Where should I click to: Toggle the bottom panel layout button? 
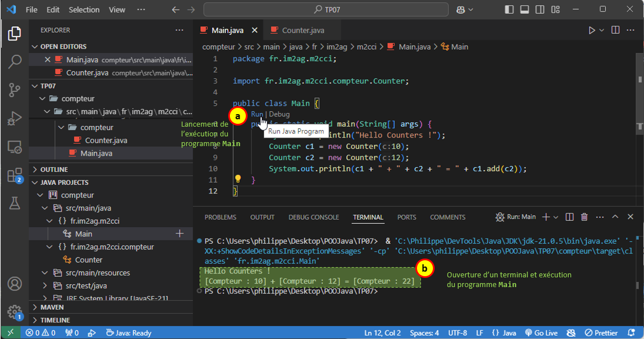click(x=524, y=10)
